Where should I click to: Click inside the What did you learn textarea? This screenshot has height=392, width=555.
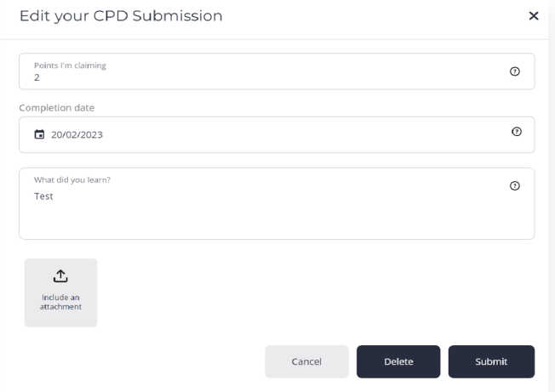tap(277, 203)
